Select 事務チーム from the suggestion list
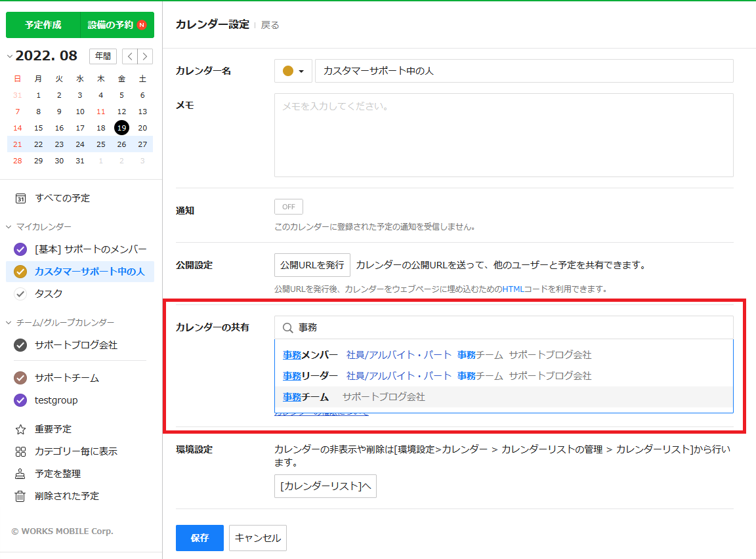This screenshot has width=756, height=559. pos(306,397)
